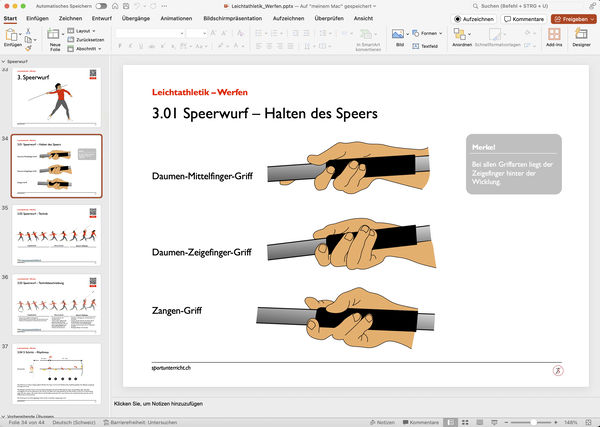Open the font size dropdown
The width and height of the screenshot is (600, 427).
click(x=204, y=34)
